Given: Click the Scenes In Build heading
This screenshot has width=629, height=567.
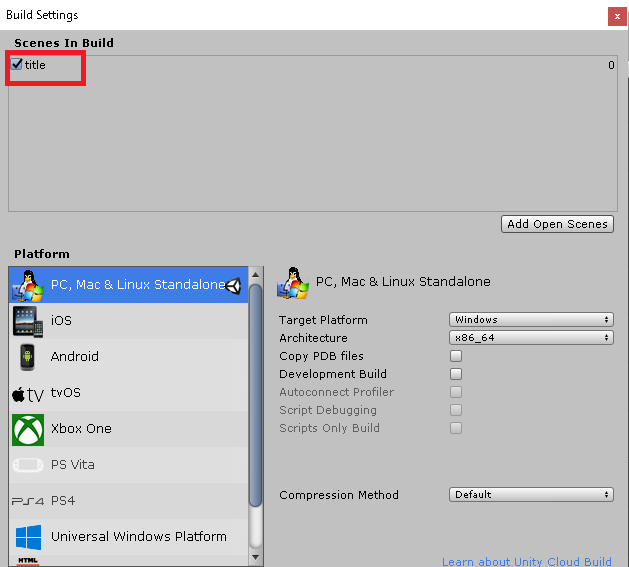Looking at the screenshot, I should click(64, 43).
